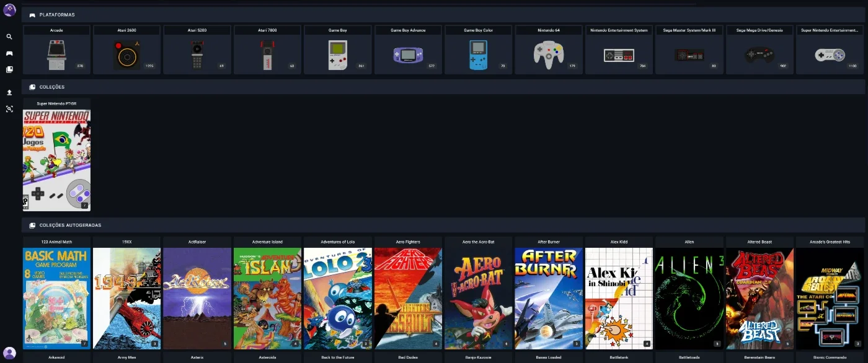868x363 pixels.
Task: Open the Altered Beast collection cover
Action: [759, 299]
